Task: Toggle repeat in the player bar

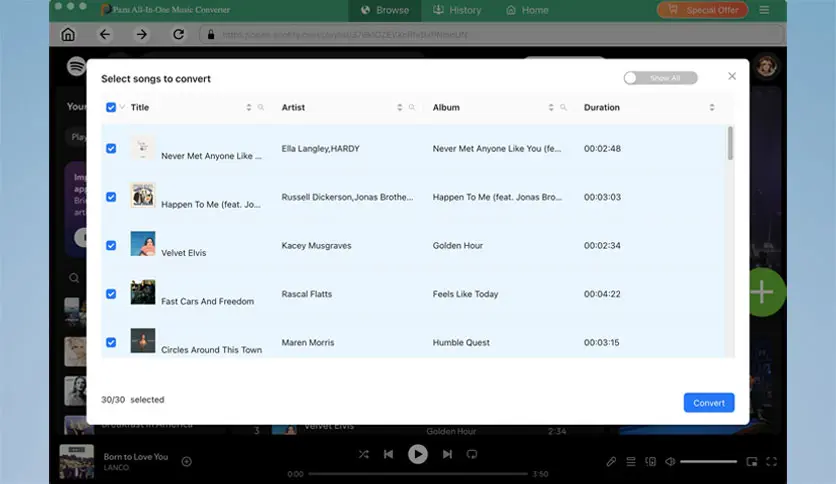Action: (472, 454)
